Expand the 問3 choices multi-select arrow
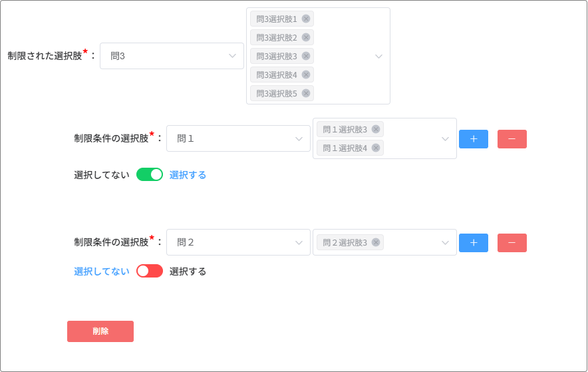Image resolution: width=588 pixels, height=372 pixels. pos(378,57)
